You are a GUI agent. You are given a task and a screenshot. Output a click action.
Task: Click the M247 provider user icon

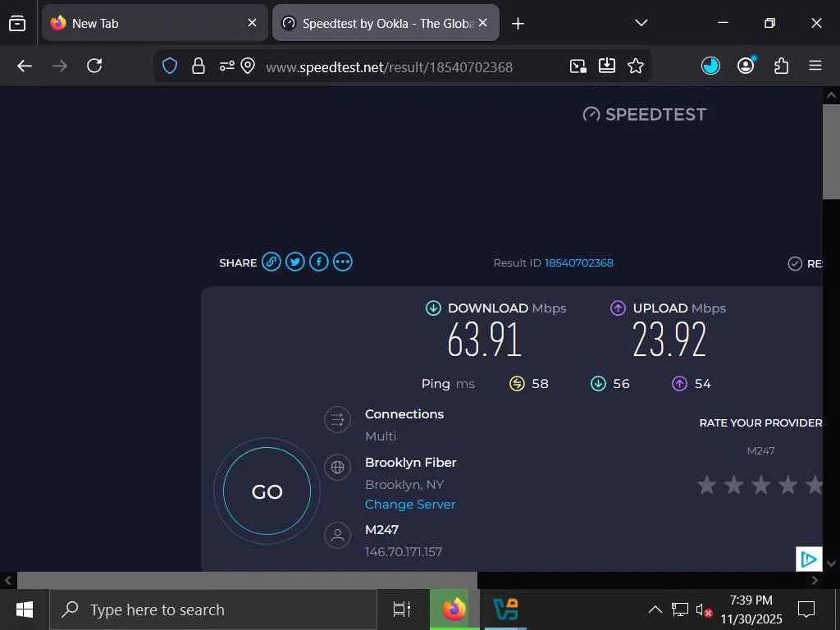tap(337, 535)
